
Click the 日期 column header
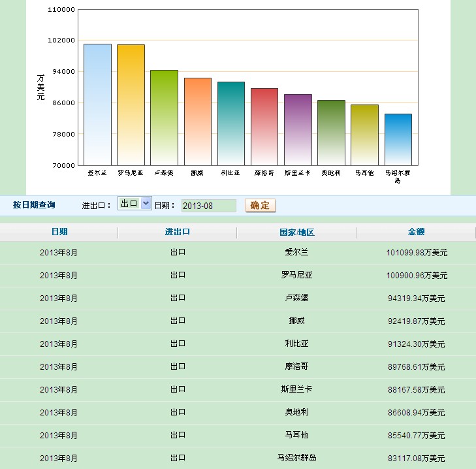(59, 232)
